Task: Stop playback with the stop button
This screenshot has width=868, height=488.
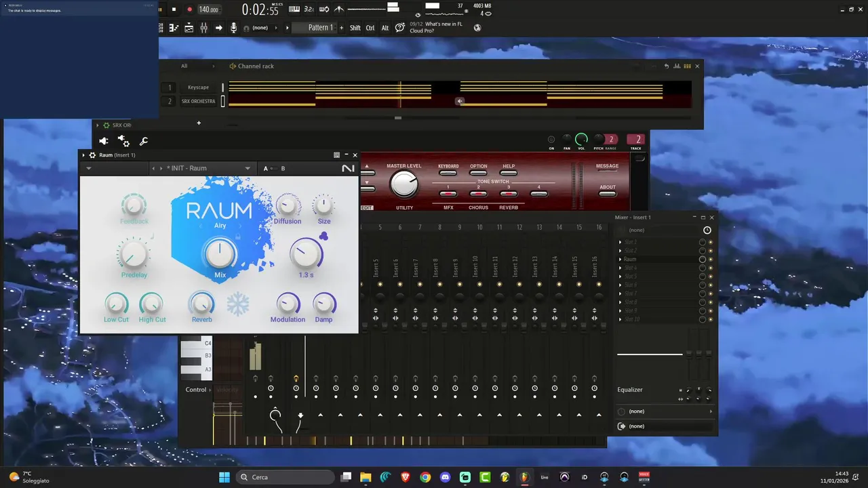Action: (x=174, y=9)
